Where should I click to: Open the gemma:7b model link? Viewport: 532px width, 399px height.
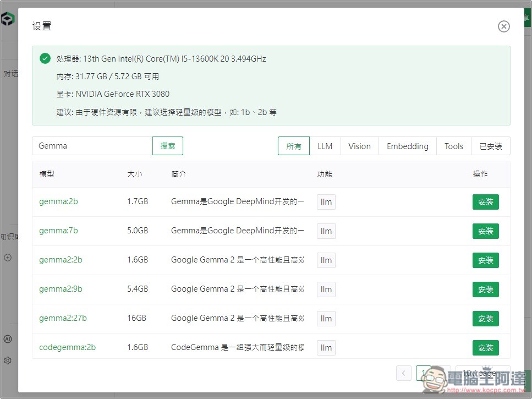(58, 231)
